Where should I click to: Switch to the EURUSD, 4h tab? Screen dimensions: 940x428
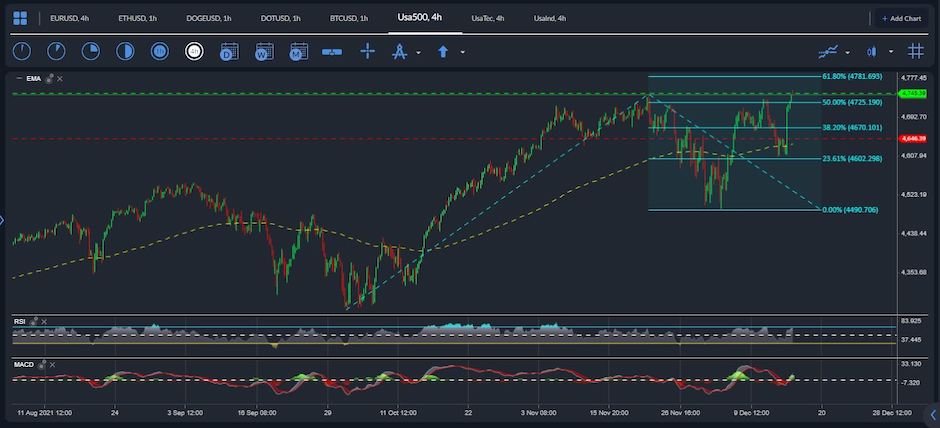coord(70,19)
